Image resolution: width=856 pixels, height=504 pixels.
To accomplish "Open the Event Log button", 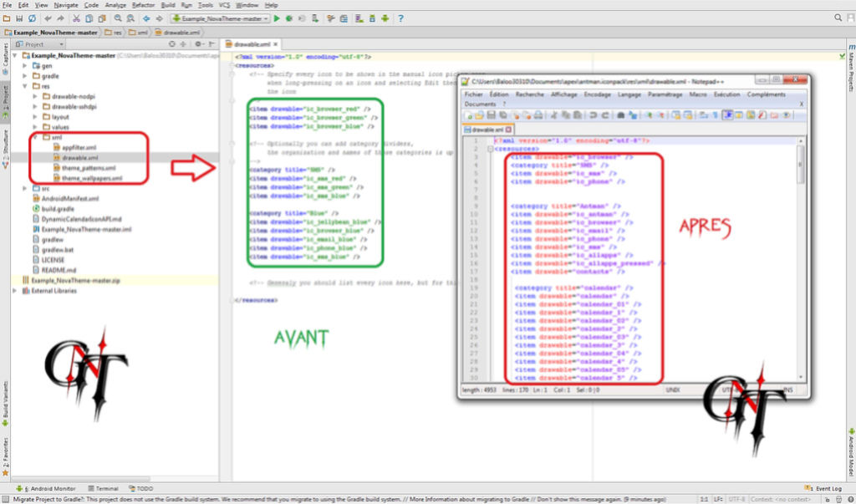I will (823, 489).
